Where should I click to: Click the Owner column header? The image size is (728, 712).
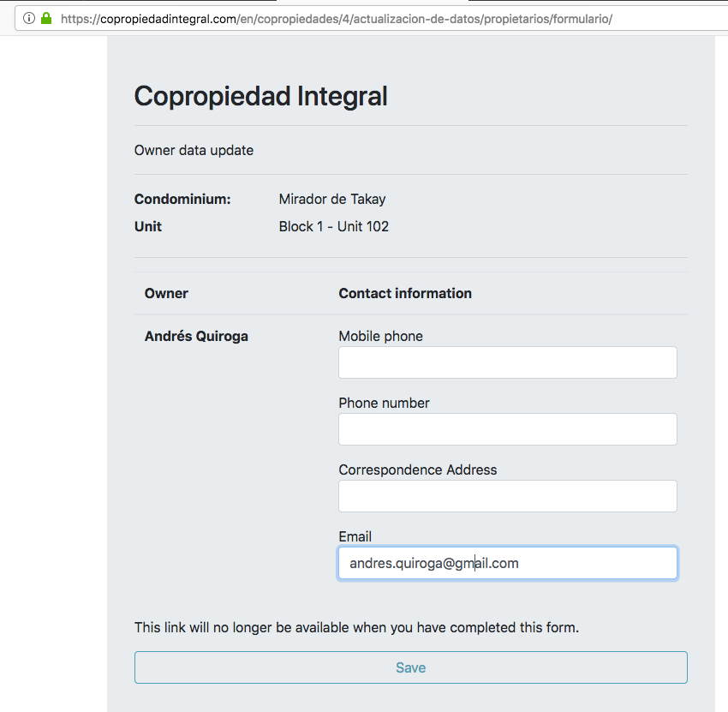click(x=166, y=294)
